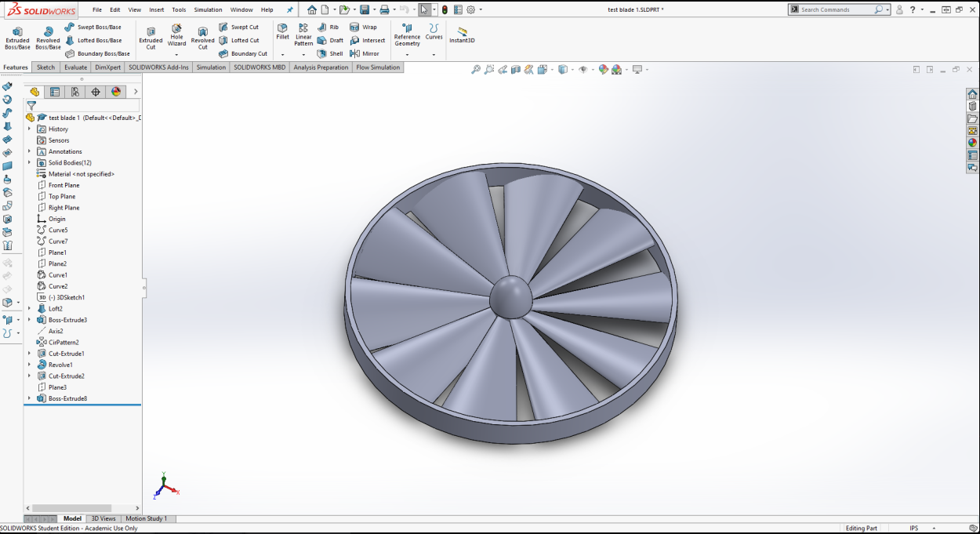Open the Appearances task pane icon
The width and height of the screenshot is (980, 534).
point(972,143)
